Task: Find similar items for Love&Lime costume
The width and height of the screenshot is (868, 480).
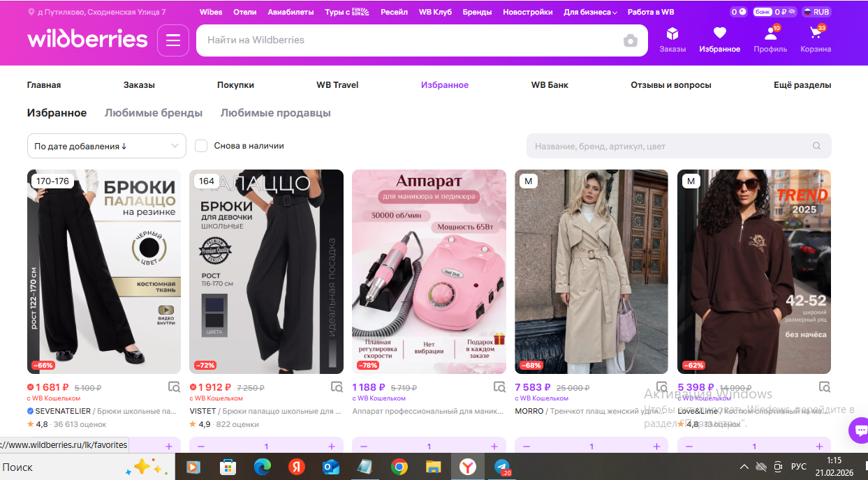Action: pos(825,387)
